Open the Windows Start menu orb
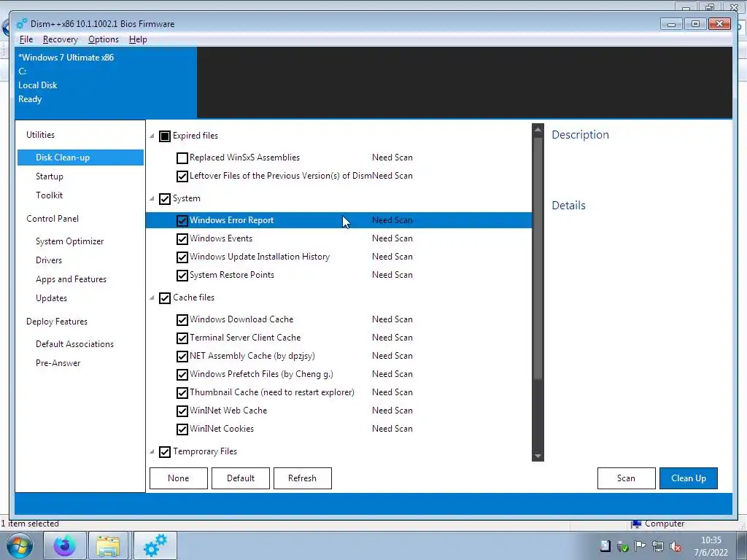 point(20,546)
